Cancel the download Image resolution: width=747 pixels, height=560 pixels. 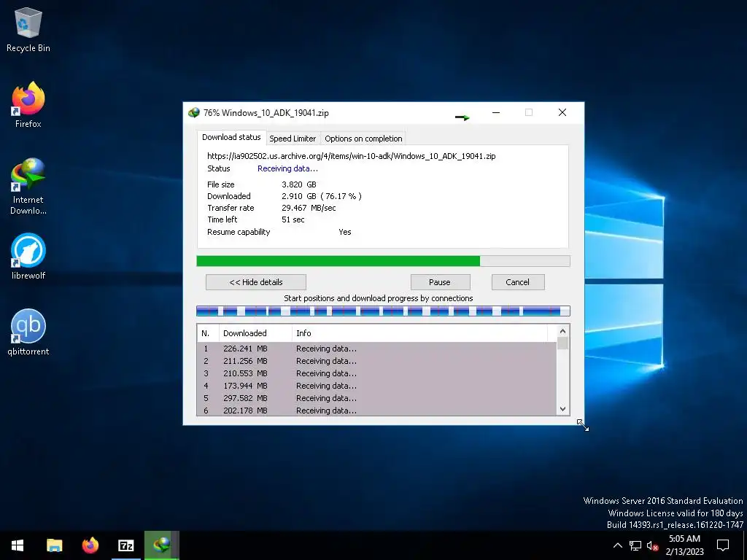coord(518,282)
